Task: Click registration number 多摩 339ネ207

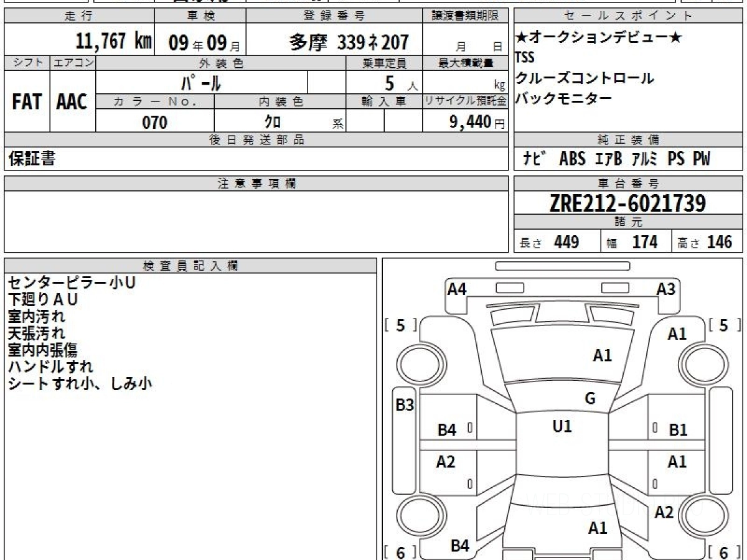Action: 349,42
